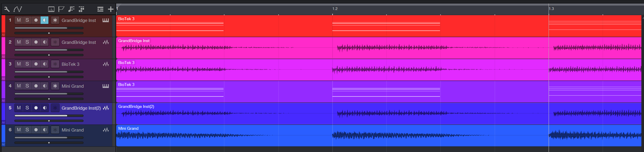Image resolution: width=644 pixels, height=152 pixels.
Task: Select track name BioTek 3 in track list
Action: pos(70,64)
